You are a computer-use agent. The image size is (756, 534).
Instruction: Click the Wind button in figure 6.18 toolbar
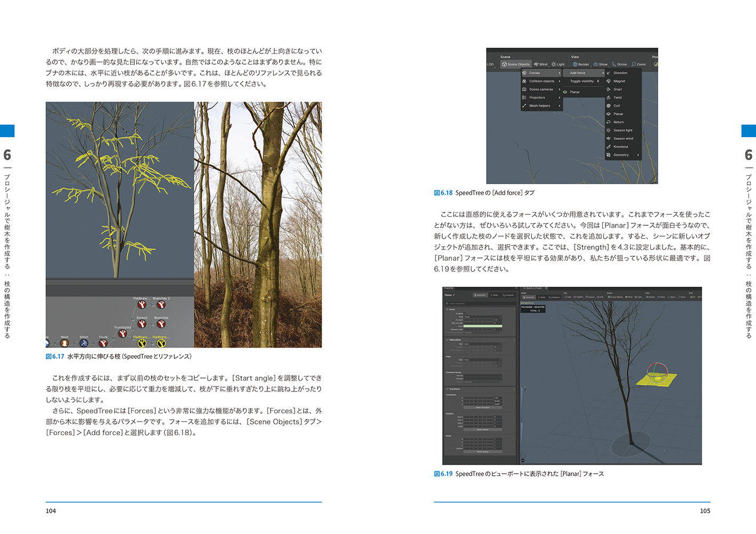(x=541, y=64)
